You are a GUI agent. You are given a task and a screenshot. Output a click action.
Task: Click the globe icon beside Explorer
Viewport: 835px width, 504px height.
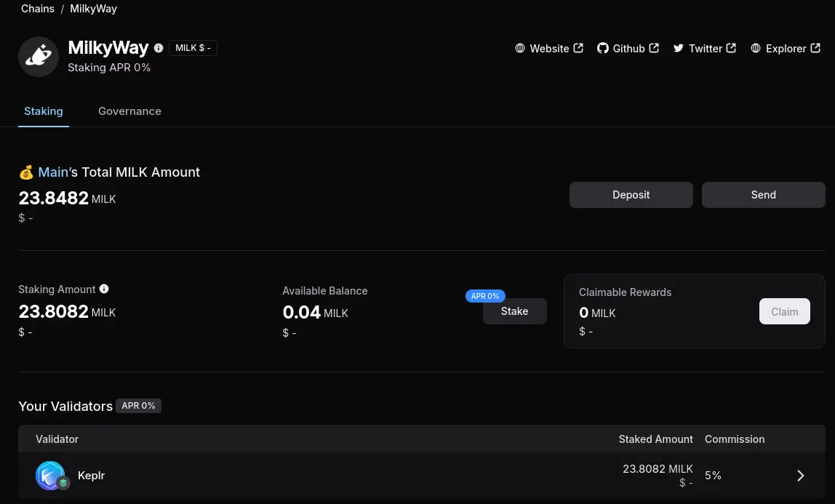click(x=756, y=49)
